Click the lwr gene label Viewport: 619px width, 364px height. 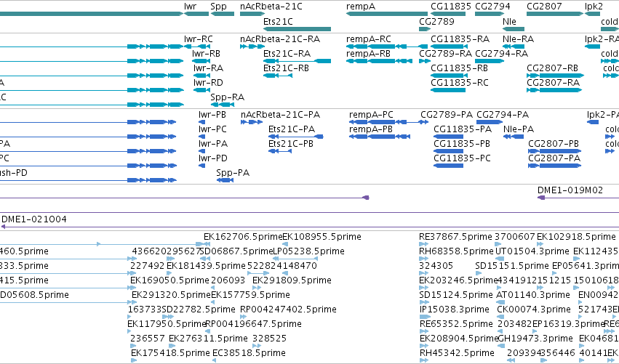[190, 7]
